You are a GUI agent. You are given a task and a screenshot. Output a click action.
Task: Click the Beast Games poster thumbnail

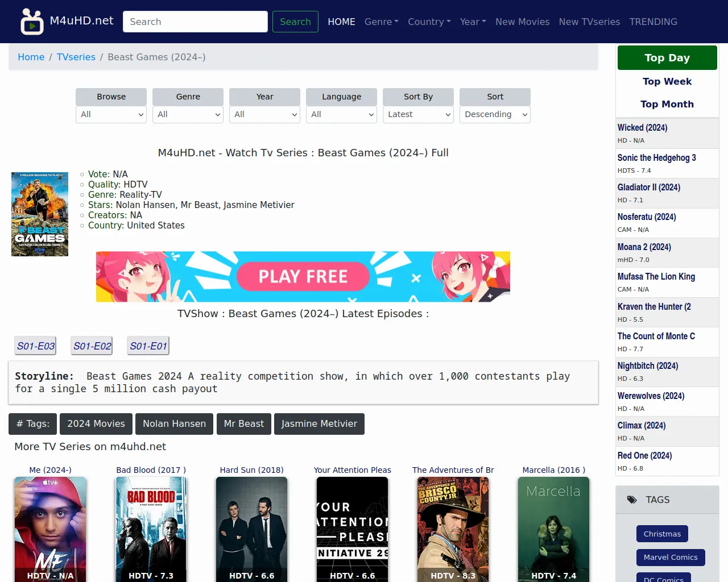40,214
